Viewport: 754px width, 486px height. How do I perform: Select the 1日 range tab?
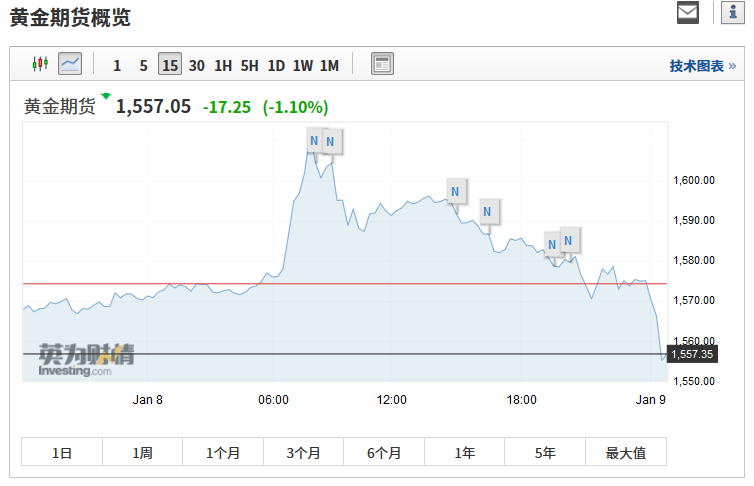[x=62, y=453]
